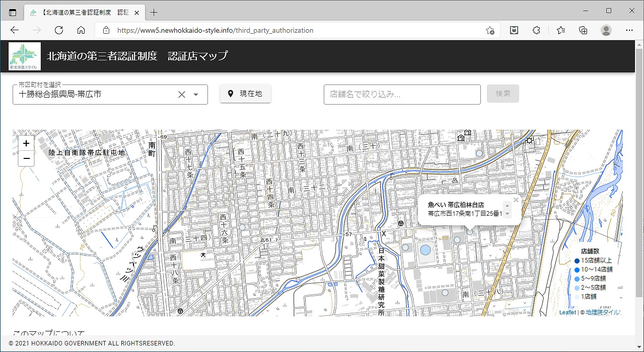Focus the 店舗名で絞り込み search field
Screen dimensions: 644x352
click(x=402, y=95)
